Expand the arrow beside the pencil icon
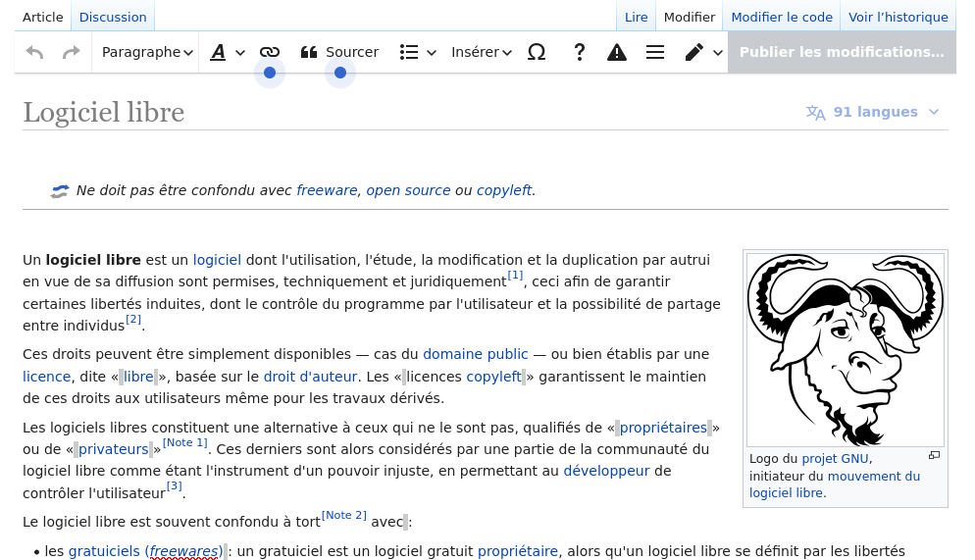 pos(718,53)
